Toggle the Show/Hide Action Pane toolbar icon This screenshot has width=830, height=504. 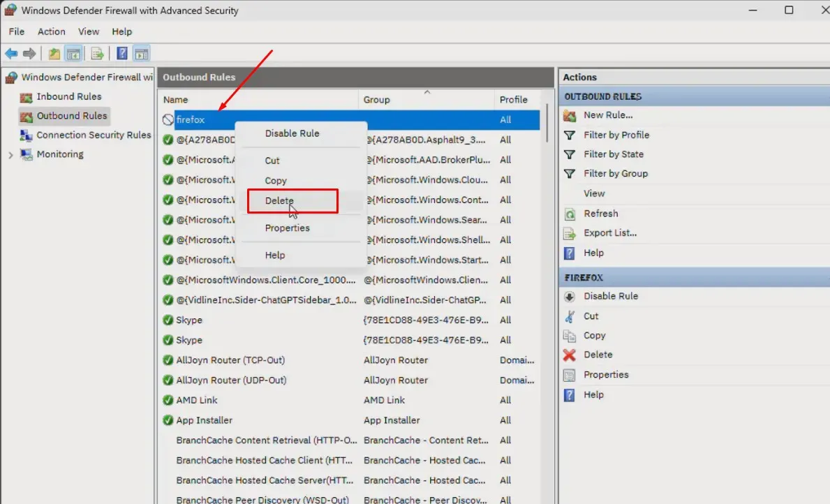141,54
